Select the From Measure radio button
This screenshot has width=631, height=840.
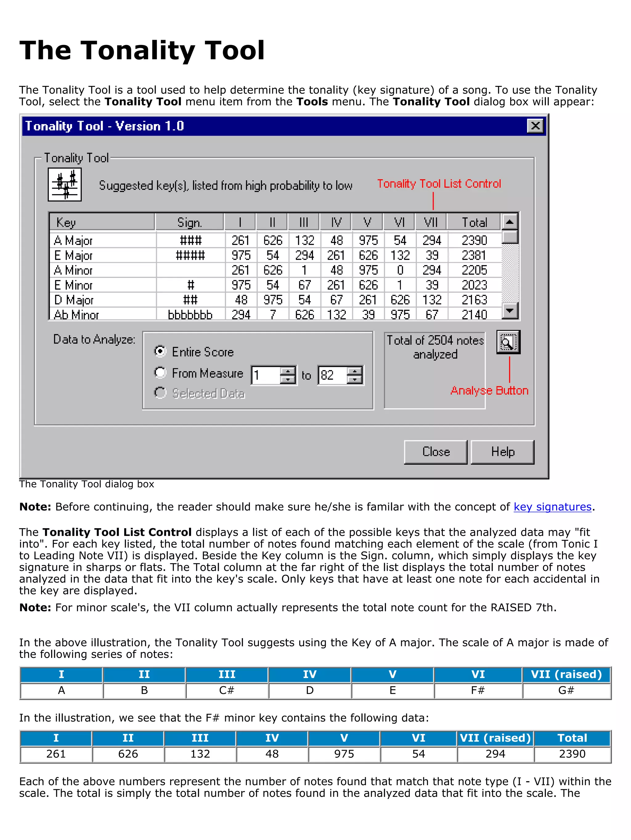click(160, 373)
